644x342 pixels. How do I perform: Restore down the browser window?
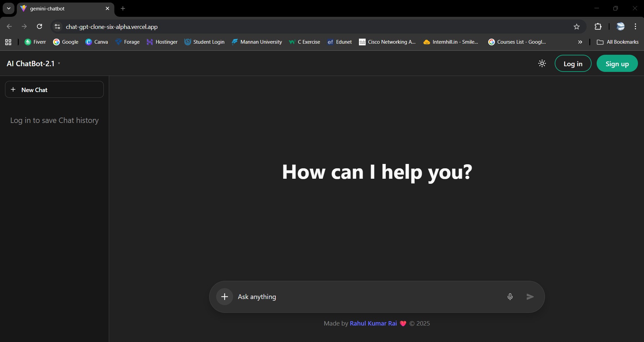[x=615, y=8]
